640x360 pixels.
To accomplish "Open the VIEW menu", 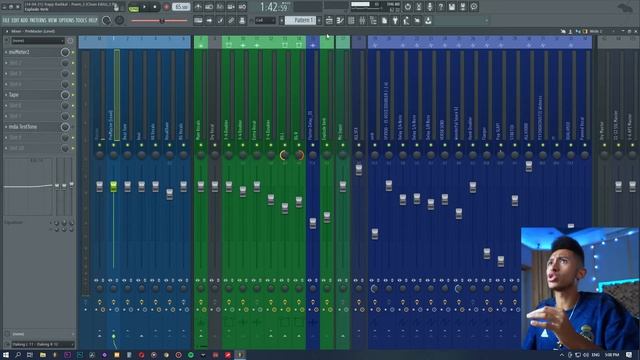I will click(53, 20).
